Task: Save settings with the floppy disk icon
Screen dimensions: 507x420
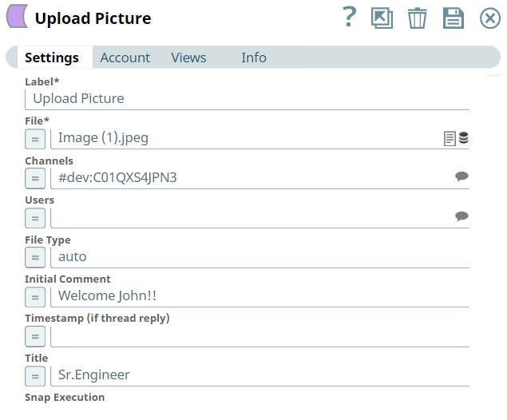Action: 453,18
